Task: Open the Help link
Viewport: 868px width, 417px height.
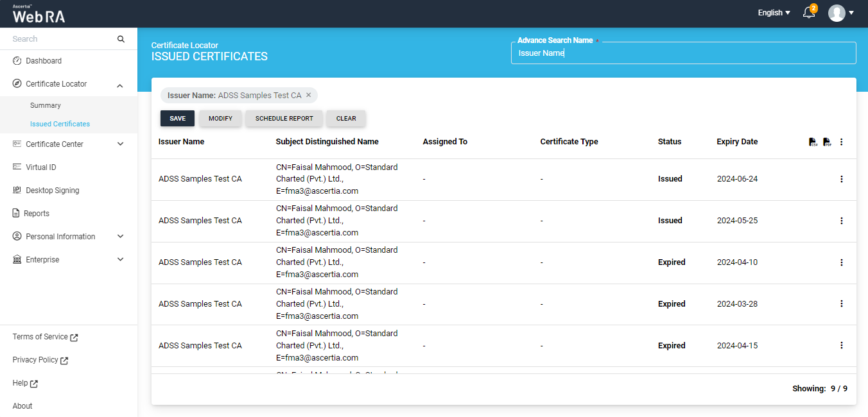Action: (25, 383)
